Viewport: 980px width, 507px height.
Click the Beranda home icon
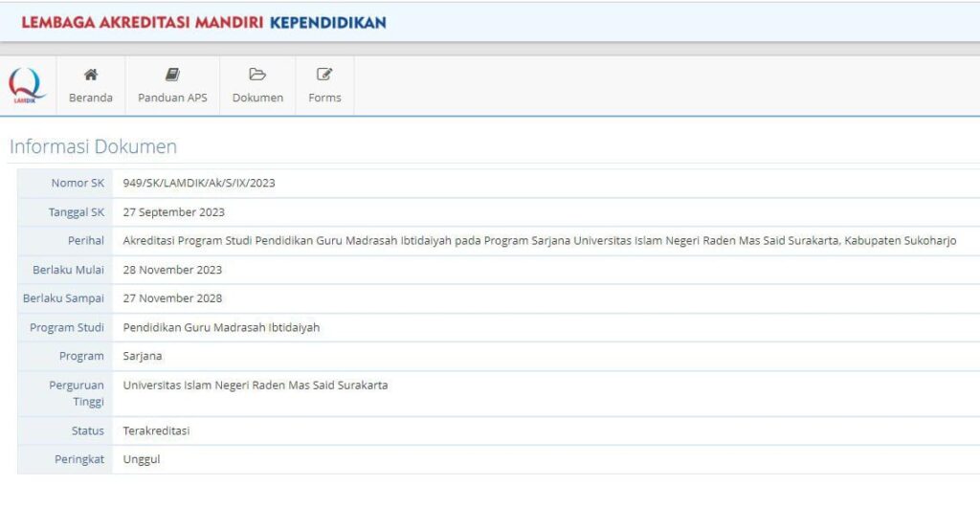[91, 75]
